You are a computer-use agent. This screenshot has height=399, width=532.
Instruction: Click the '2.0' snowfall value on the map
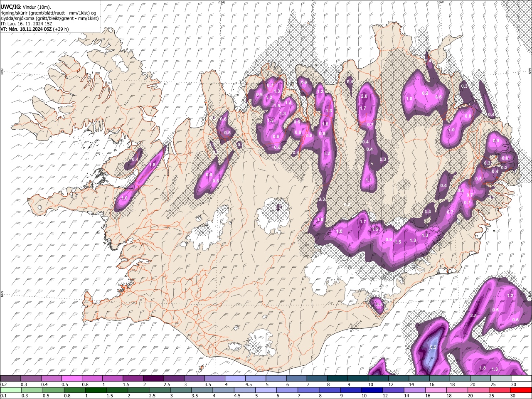coord(364,96)
